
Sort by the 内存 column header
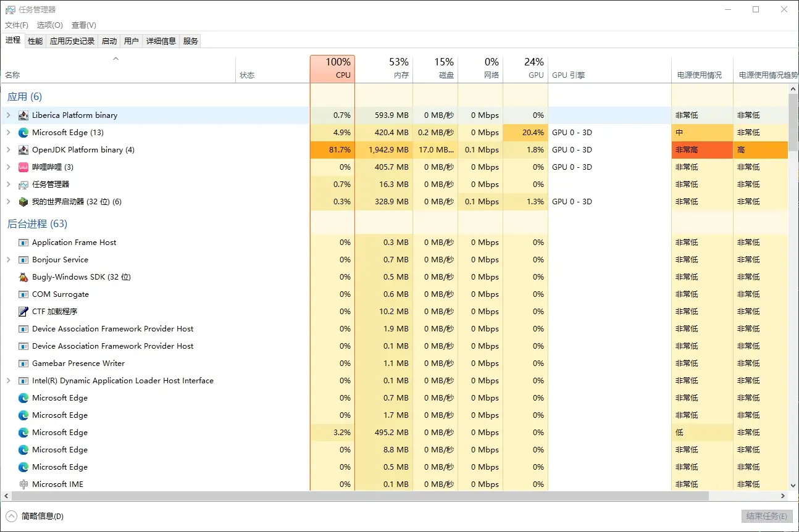click(384, 69)
